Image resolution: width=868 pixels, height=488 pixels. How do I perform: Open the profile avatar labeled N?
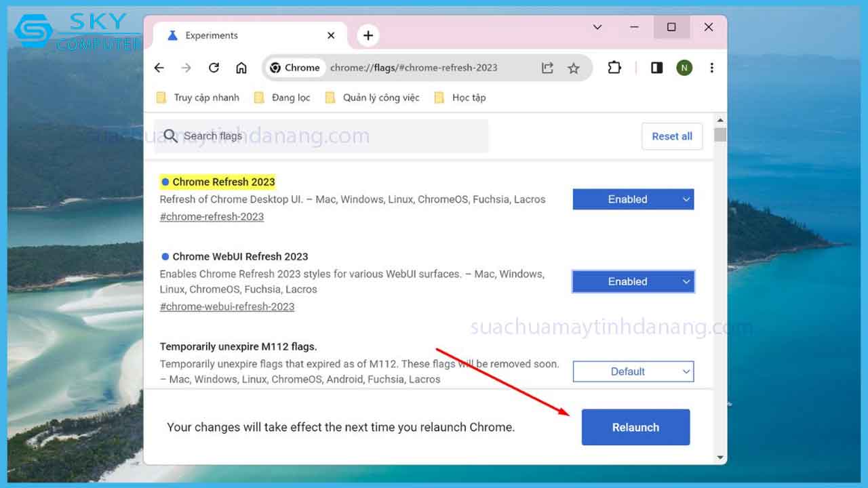(x=684, y=68)
